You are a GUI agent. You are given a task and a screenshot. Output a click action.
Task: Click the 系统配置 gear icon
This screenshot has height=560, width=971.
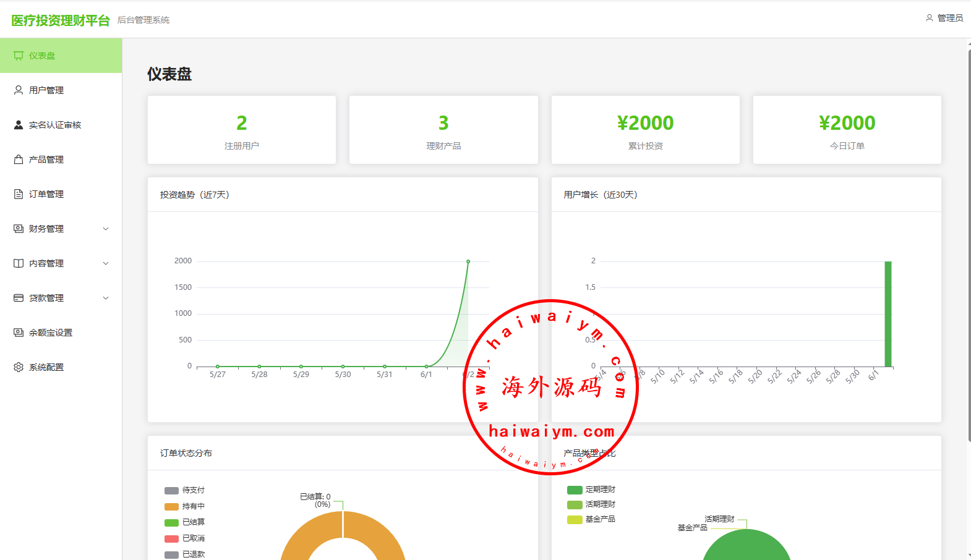tap(19, 367)
